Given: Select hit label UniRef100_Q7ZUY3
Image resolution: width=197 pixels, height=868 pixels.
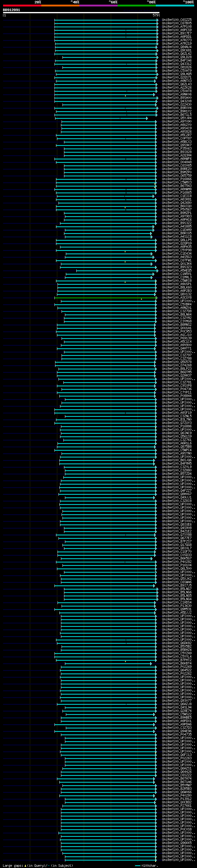Looking at the screenshot, I should tap(177, 423).
